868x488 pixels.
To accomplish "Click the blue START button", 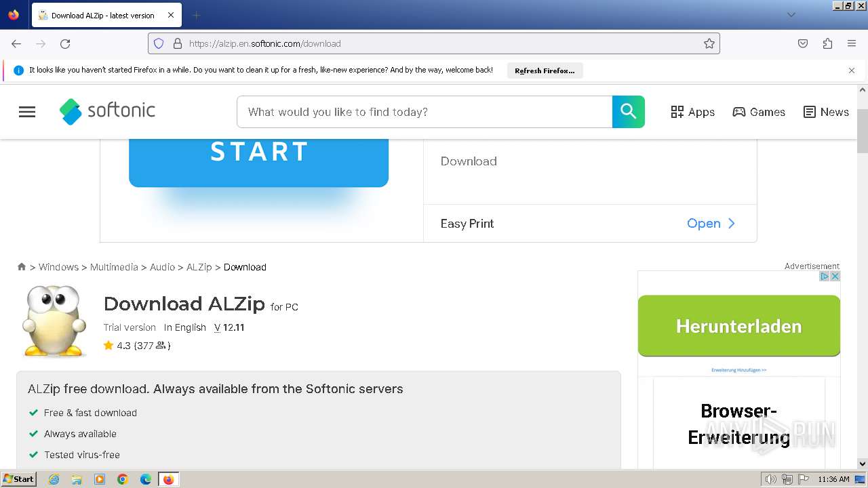I will point(258,161).
